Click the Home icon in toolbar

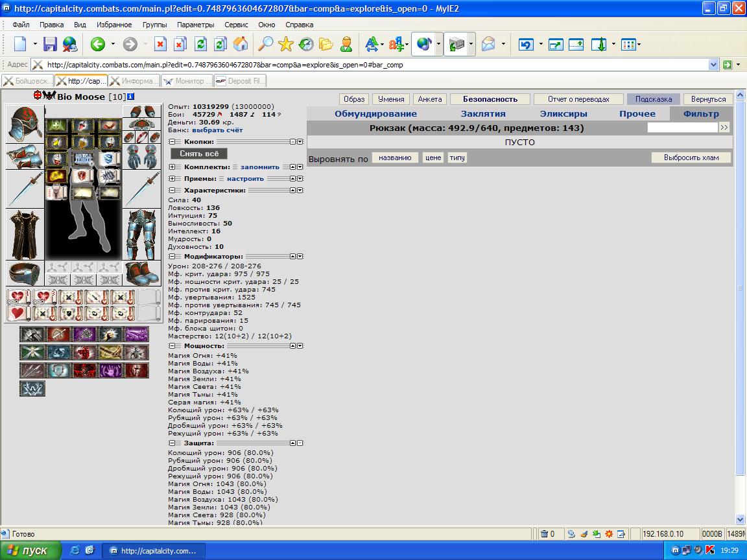pyautogui.click(x=241, y=44)
